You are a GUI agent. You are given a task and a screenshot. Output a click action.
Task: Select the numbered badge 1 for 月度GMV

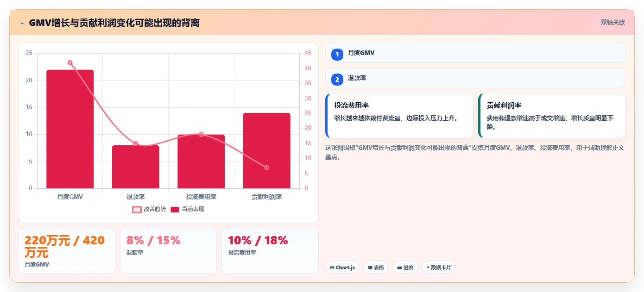337,54
